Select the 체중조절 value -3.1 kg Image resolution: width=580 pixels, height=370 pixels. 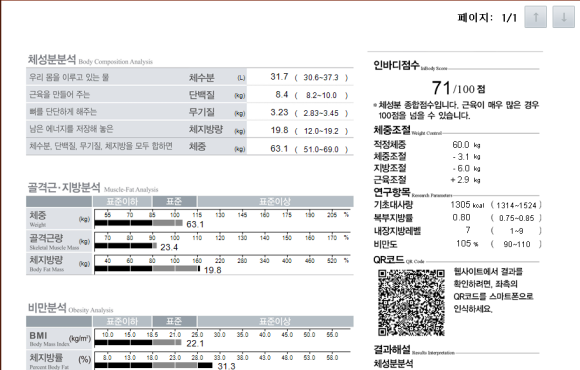pos(466,157)
